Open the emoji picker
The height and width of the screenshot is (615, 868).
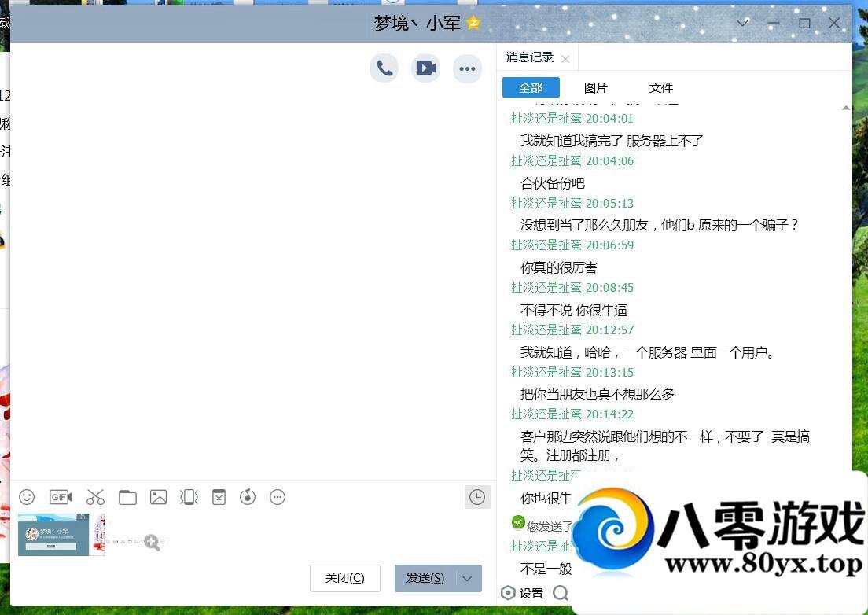click(x=27, y=497)
